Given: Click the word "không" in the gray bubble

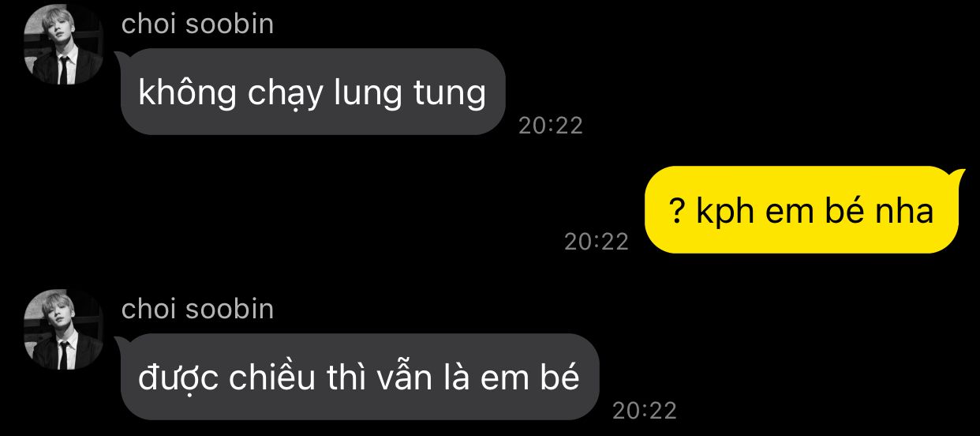Looking at the screenshot, I should click(x=188, y=92).
